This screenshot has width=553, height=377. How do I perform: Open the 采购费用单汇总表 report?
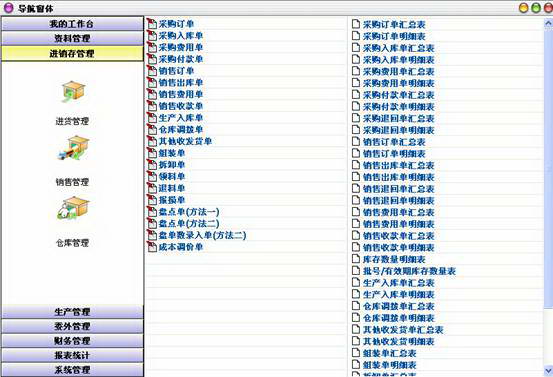tap(399, 71)
